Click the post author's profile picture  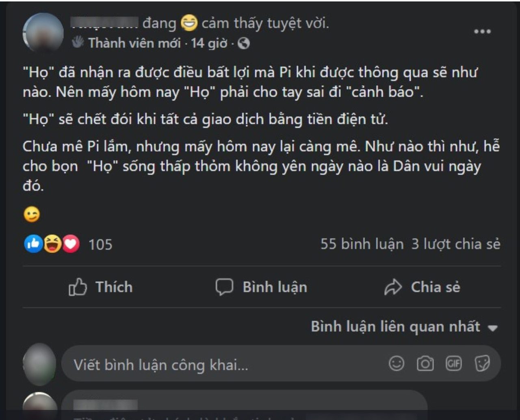(43, 32)
